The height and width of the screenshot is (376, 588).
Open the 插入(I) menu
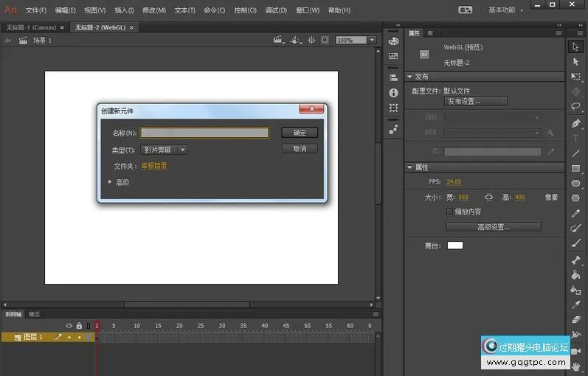click(124, 10)
